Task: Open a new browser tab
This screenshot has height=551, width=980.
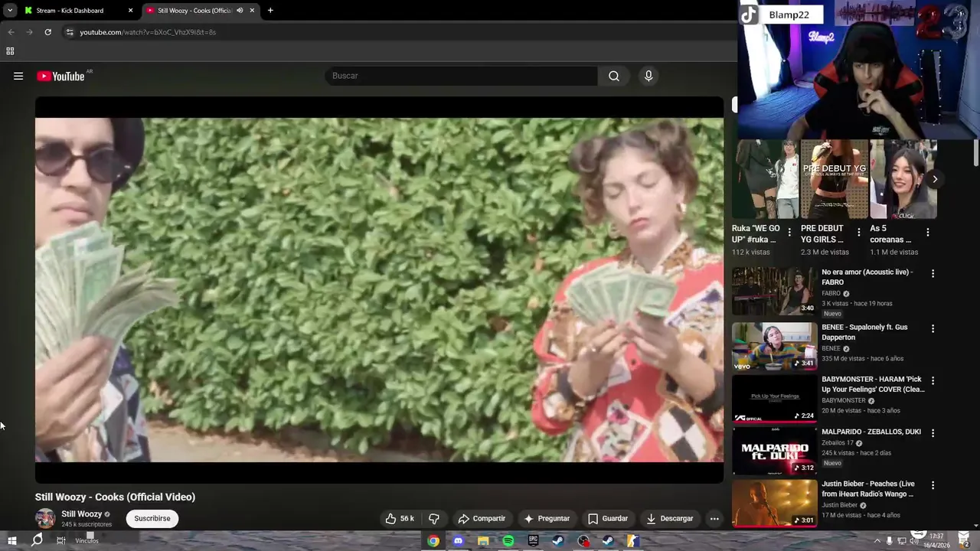Action: pyautogui.click(x=270, y=11)
